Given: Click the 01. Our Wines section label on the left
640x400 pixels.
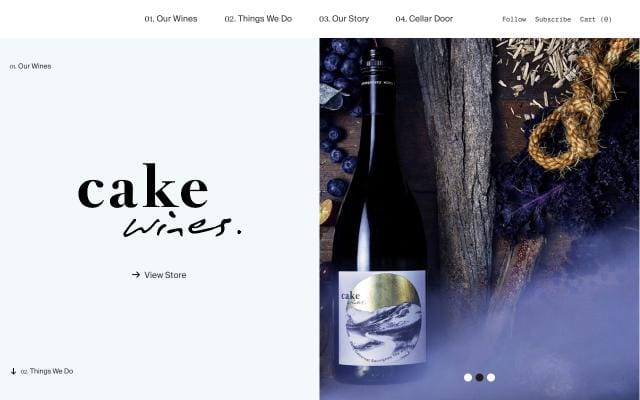Looking at the screenshot, I should coord(31,66).
